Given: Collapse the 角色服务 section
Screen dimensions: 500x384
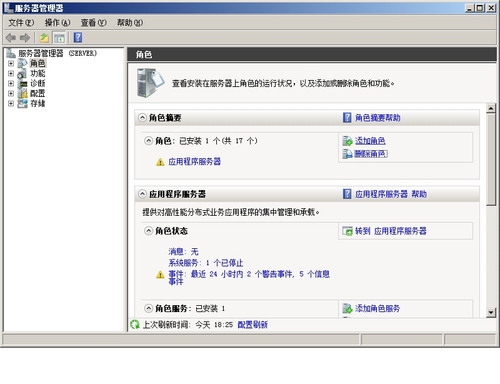Looking at the screenshot, I should (148, 308).
